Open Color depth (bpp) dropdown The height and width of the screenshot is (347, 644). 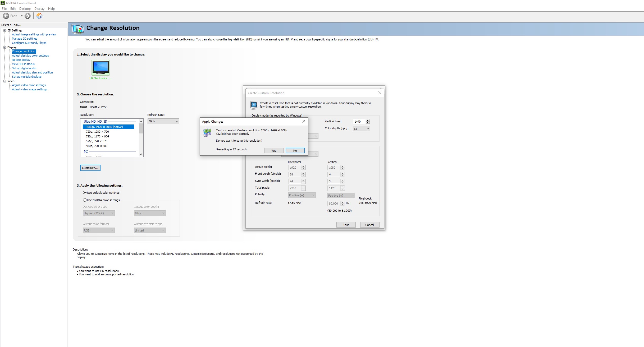[x=361, y=129]
